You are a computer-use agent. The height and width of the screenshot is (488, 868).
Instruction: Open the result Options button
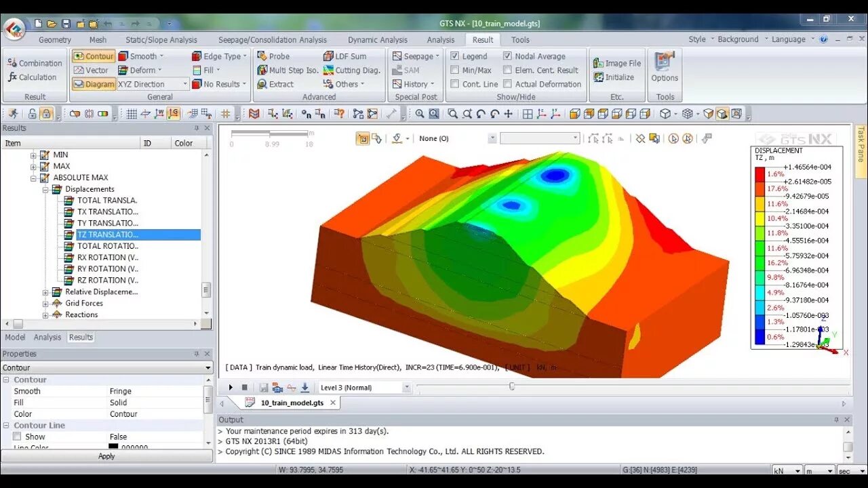pos(665,68)
